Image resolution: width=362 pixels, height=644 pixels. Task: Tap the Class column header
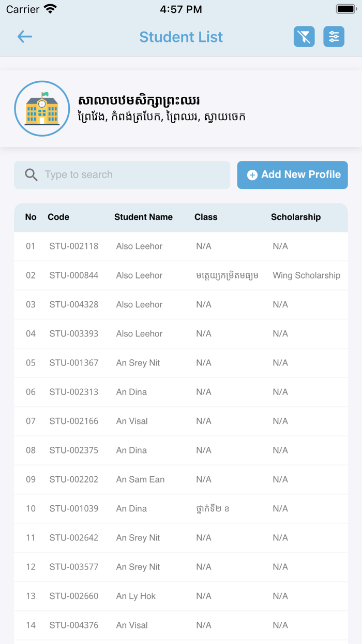pos(206,217)
